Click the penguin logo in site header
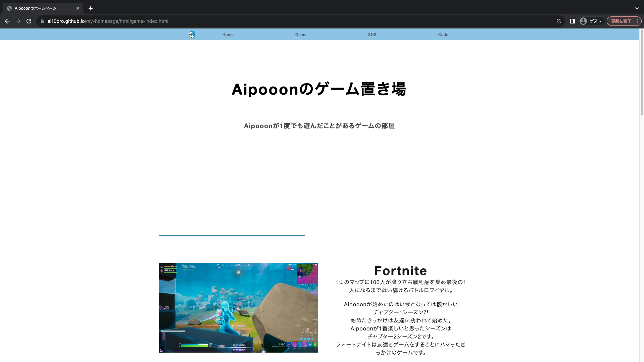The height and width of the screenshot is (362, 644). tap(192, 35)
